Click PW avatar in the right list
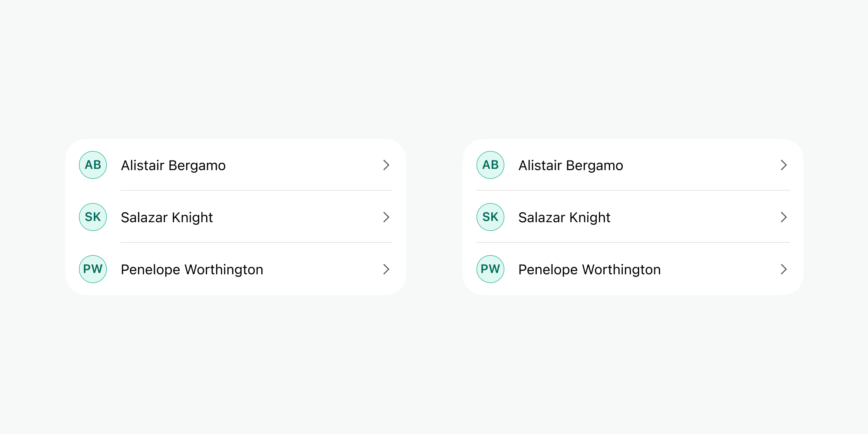The width and height of the screenshot is (868, 434). [x=490, y=269]
